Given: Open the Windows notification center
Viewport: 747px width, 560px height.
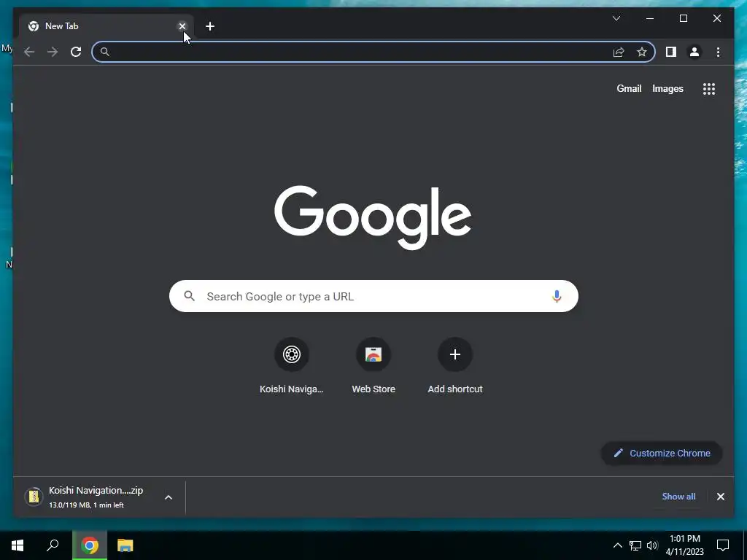Looking at the screenshot, I should tap(723, 545).
